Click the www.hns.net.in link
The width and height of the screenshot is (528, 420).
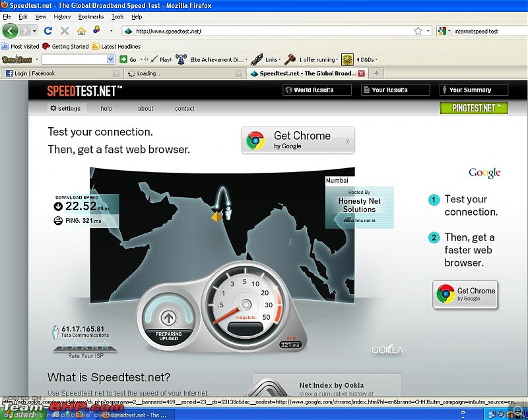click(359, 221)
